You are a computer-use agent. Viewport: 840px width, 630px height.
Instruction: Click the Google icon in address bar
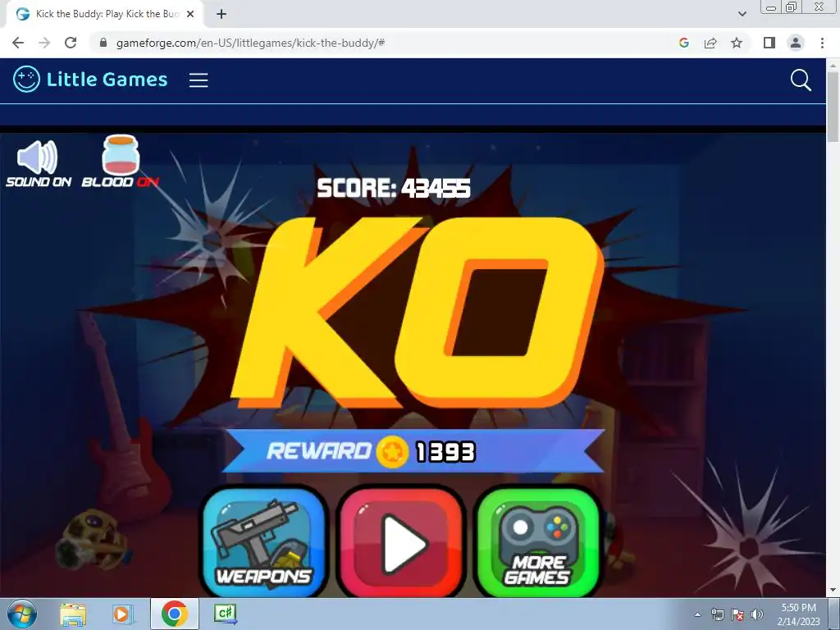(x=683, y=43)
